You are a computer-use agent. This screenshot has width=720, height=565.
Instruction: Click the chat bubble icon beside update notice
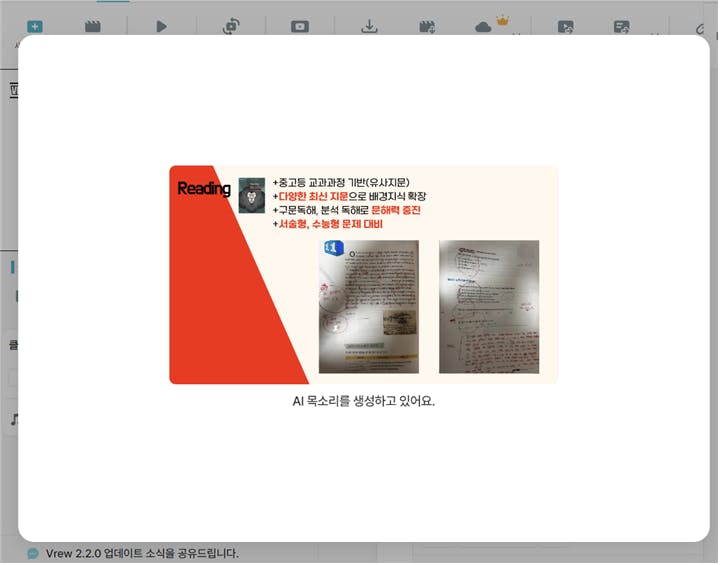coord(33,554)
